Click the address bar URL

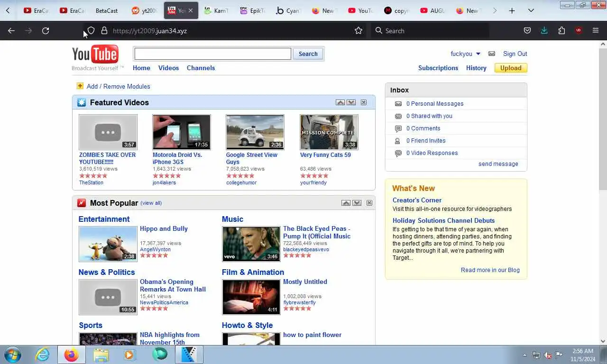[x=150, y=31]
